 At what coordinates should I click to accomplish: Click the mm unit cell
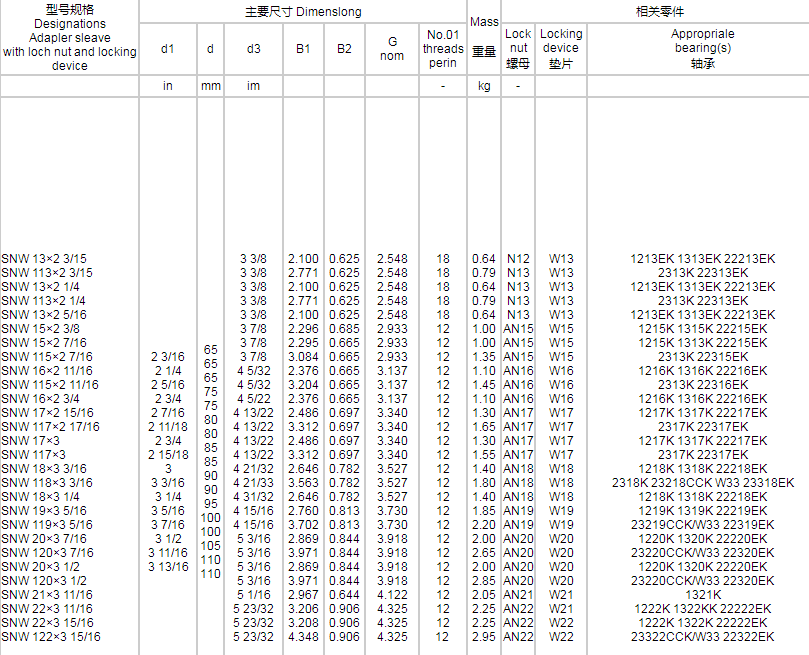point(211,86)
